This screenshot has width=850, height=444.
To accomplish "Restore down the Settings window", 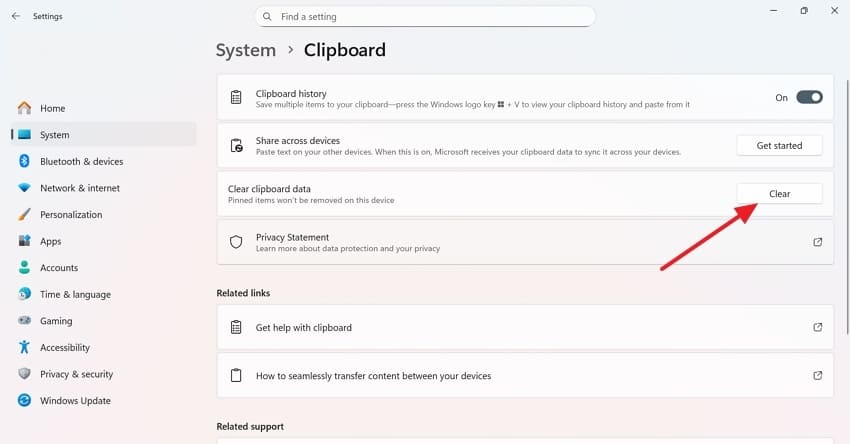I will (804, 10).
